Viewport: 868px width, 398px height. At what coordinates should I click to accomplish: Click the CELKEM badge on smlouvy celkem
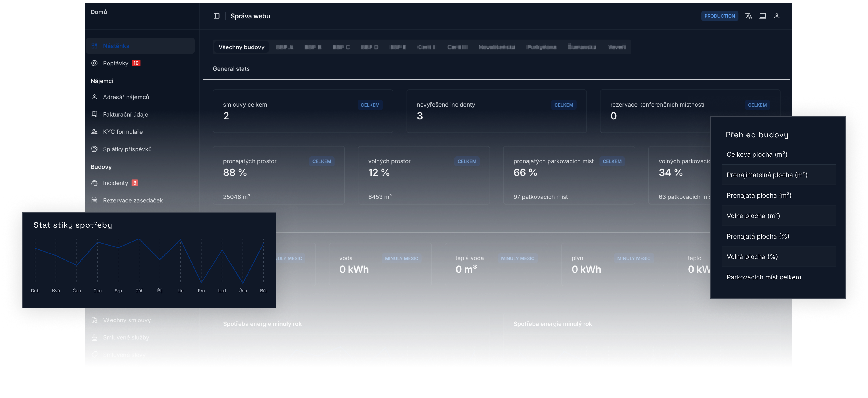[370, 105]
